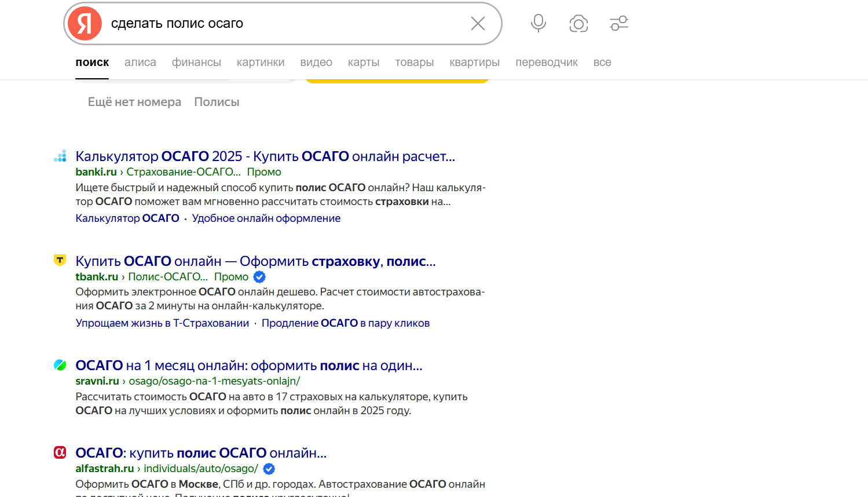Open image search via camera icon
This screenshot has height=497, width=868.
coord(578,24)
